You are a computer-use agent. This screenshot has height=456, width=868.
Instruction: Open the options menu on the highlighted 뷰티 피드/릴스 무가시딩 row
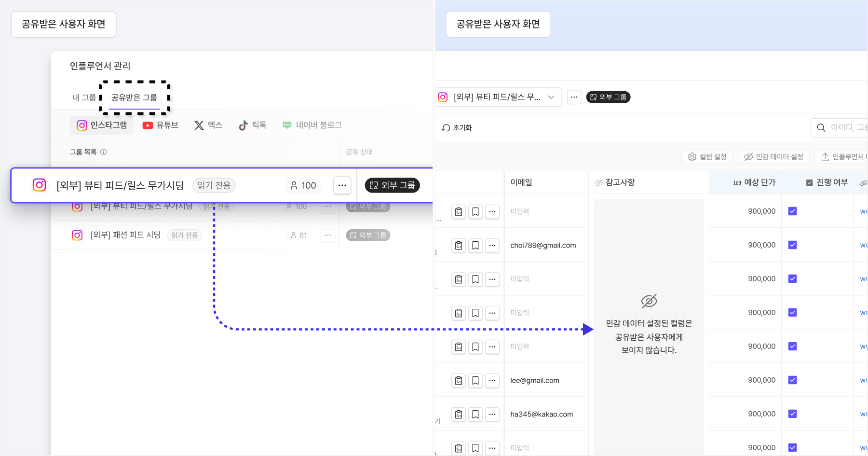pyautogui.click(x=342, y=185)
